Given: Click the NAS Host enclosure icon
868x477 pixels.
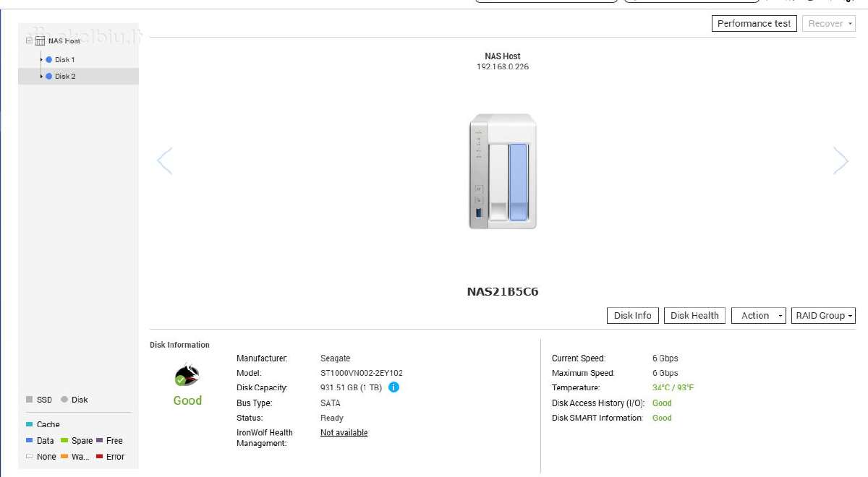Looking at the screenshot, I should [x=41, y=41].
